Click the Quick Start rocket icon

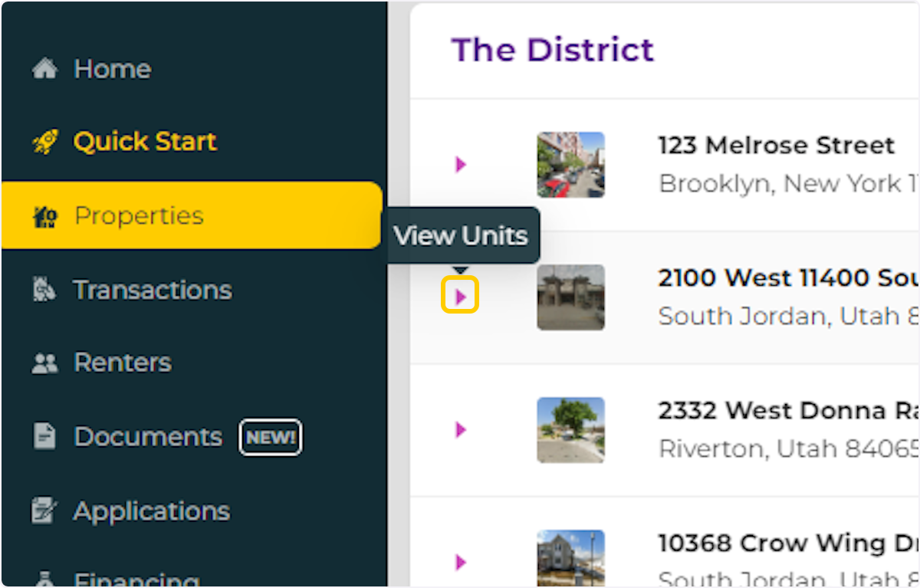point(46,141)
